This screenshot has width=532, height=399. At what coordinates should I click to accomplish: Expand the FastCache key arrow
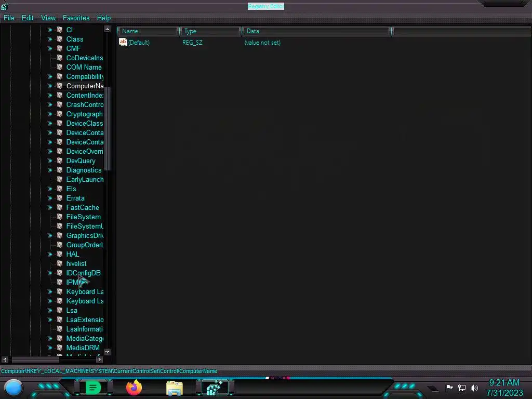point(50,208)
